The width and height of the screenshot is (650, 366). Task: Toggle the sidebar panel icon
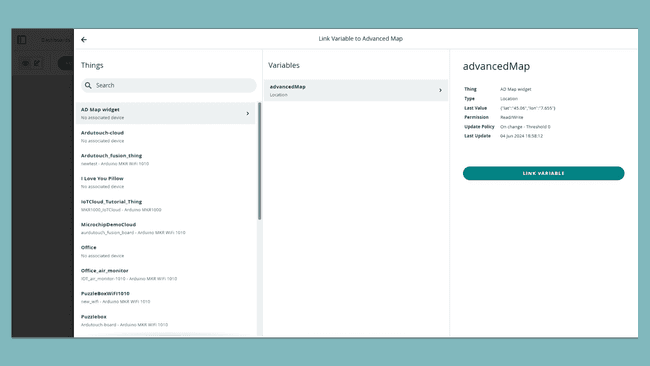tap(22, 40)
